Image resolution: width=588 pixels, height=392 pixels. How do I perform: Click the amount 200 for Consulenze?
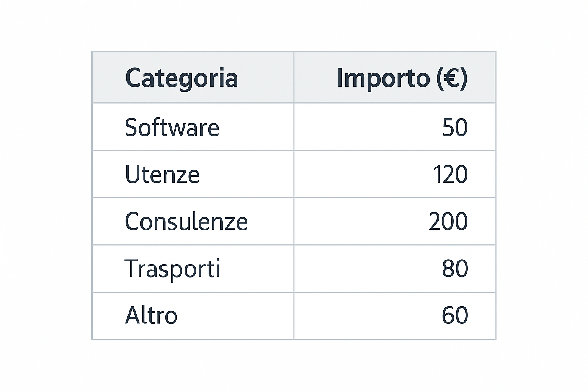[x=448, y=222]
